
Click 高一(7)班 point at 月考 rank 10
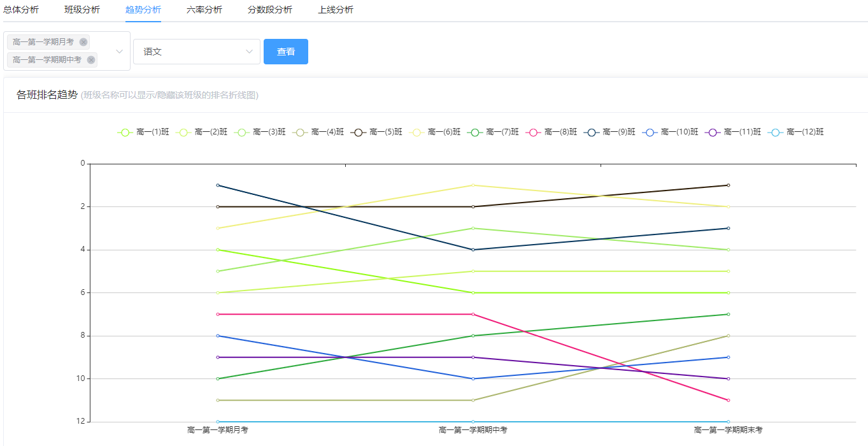[x=218, y=378]
